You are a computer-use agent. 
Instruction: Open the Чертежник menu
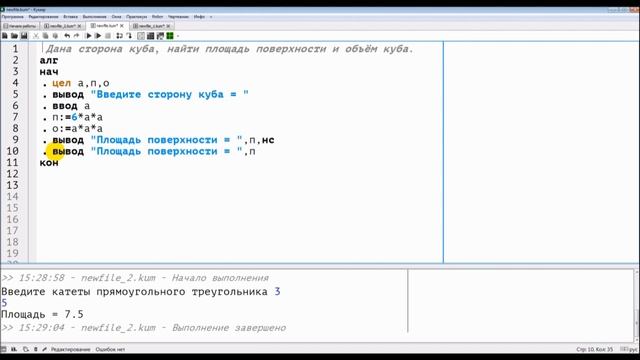(178, 17)
